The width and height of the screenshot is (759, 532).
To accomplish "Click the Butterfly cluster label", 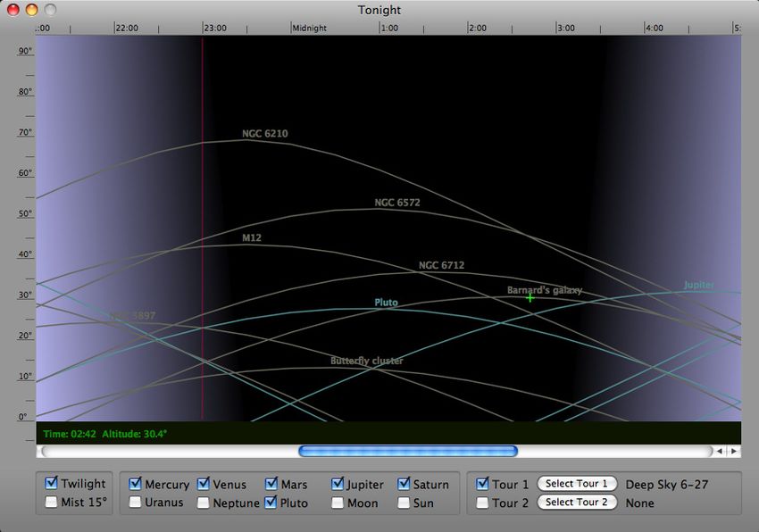I will tap(366, 361).
